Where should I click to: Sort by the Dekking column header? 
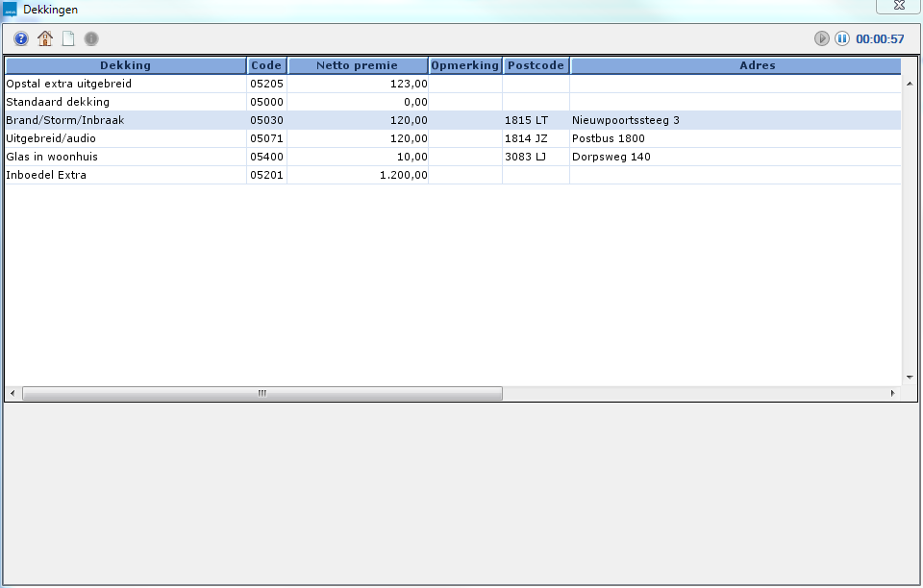click(126, 65)
